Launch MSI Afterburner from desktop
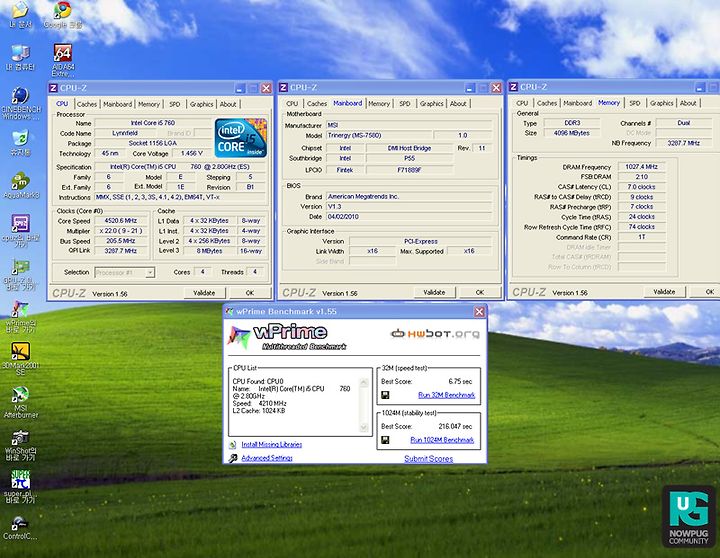 pyautogui.click(x=21, y=403)
